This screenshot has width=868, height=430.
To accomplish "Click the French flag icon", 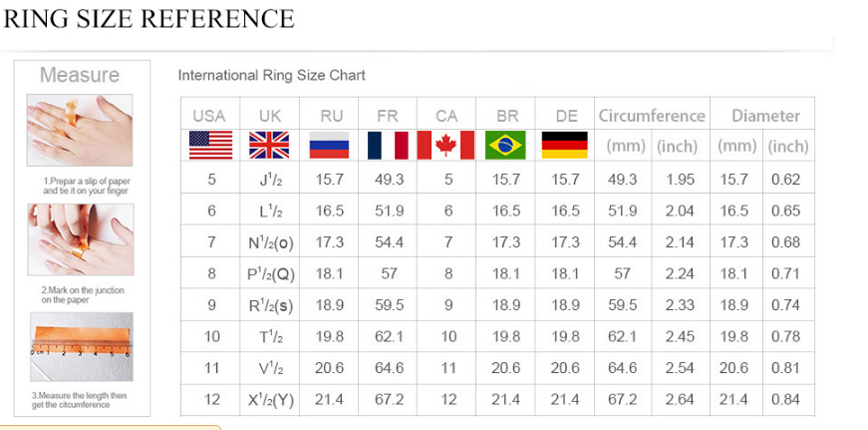I will pos(388,146).
